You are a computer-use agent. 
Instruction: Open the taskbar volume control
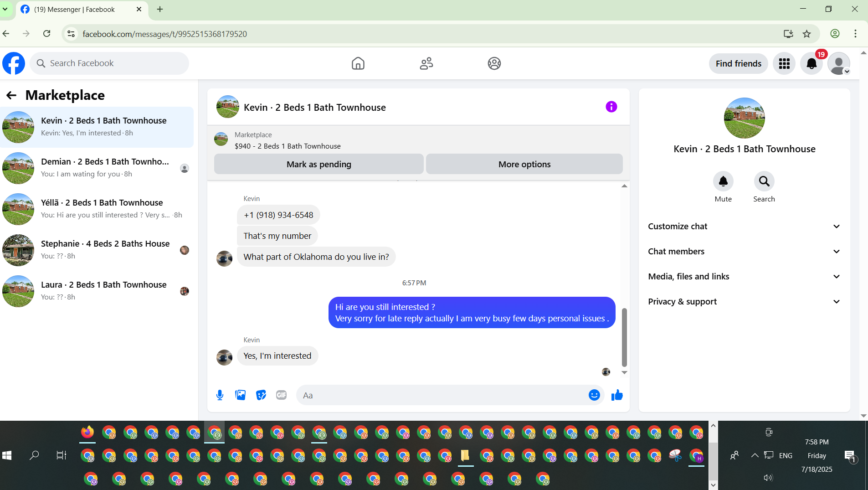point(768,478)
